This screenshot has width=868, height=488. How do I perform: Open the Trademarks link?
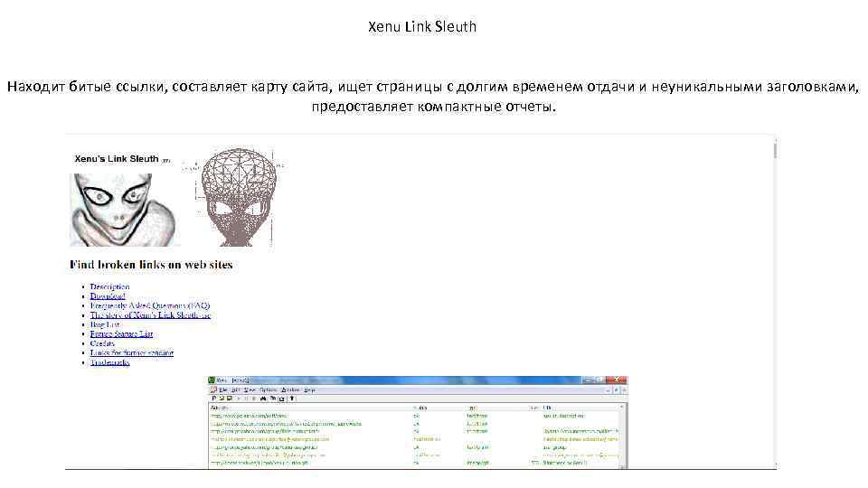(x=109, y=361)
